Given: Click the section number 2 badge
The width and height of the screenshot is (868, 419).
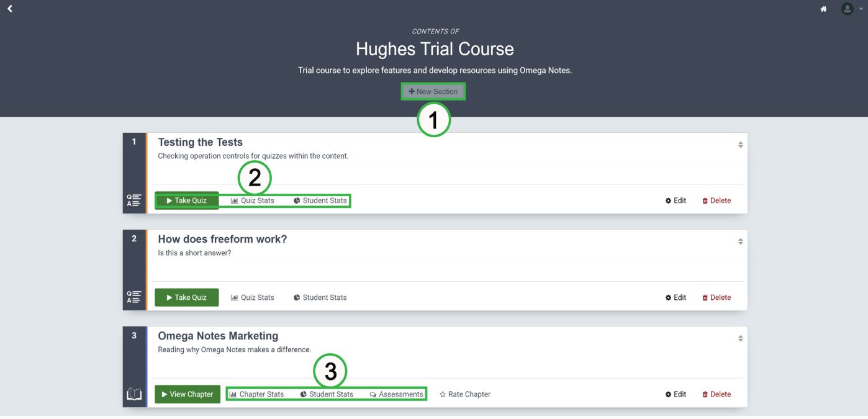Looking at the screenshot, I should [134, 239].
